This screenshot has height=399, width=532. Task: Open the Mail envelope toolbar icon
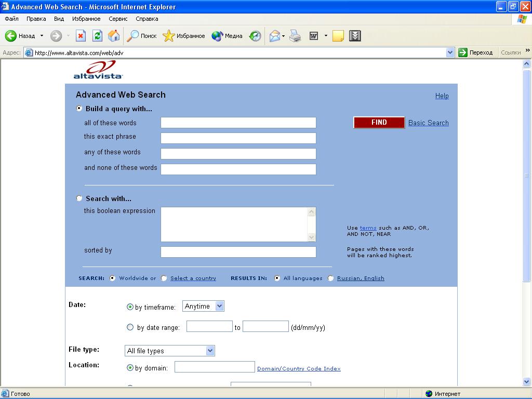click(275, 36)
